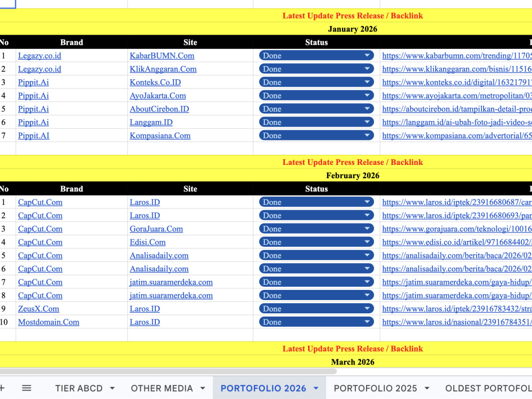Screen dimensions: 532x399
Task: Open Kompasiana.Com site link
Action: 160,136
